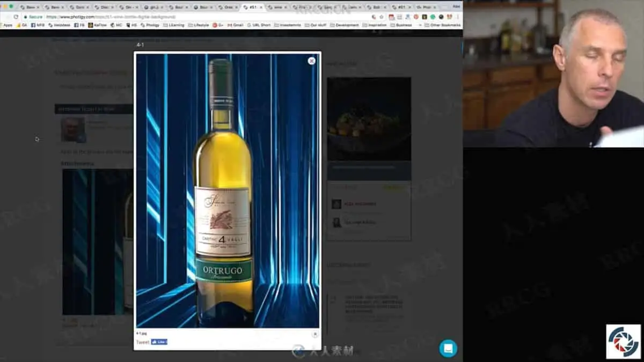Click the Tweet link below the photo
Screen dimensions: 644x362
(142, 342)
